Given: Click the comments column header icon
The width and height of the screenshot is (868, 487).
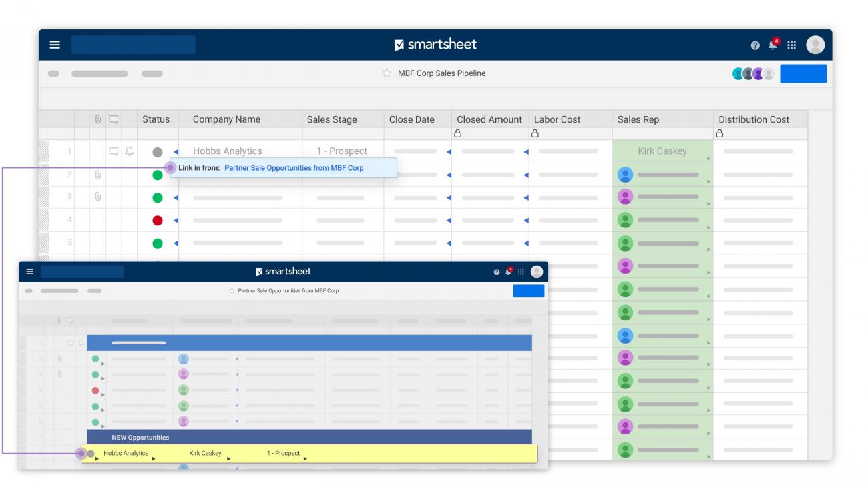Looking at the screenshot, I should (114, 119).
